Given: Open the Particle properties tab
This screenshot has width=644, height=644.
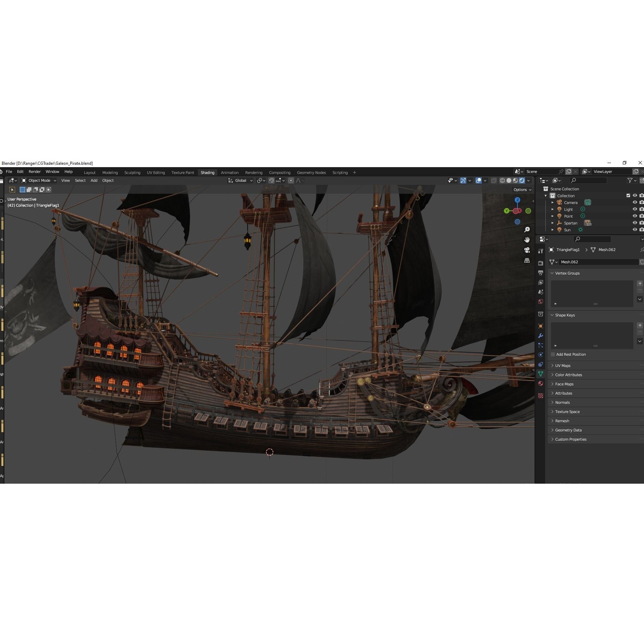Looking at the screenshot, I should pos(541,344).
